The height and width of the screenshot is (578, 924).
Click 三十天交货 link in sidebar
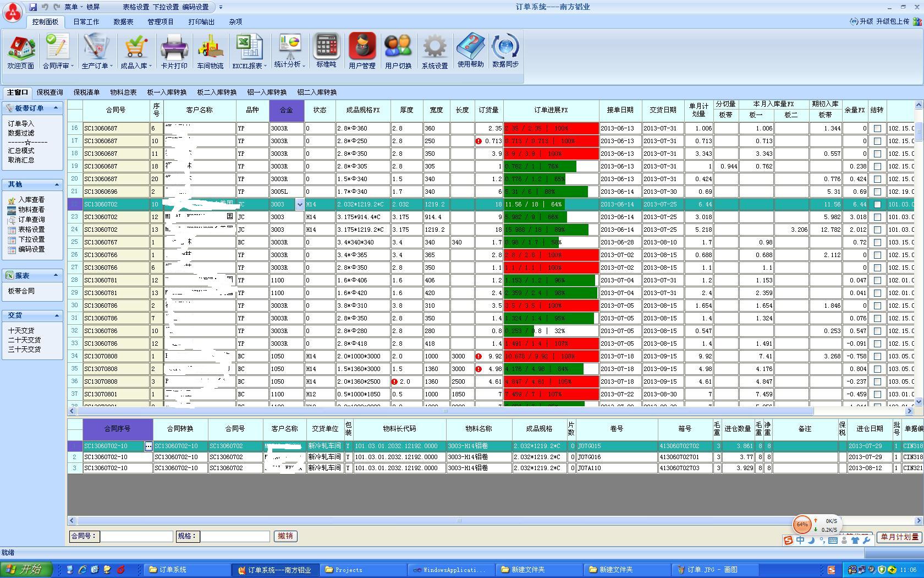[24, 350]
